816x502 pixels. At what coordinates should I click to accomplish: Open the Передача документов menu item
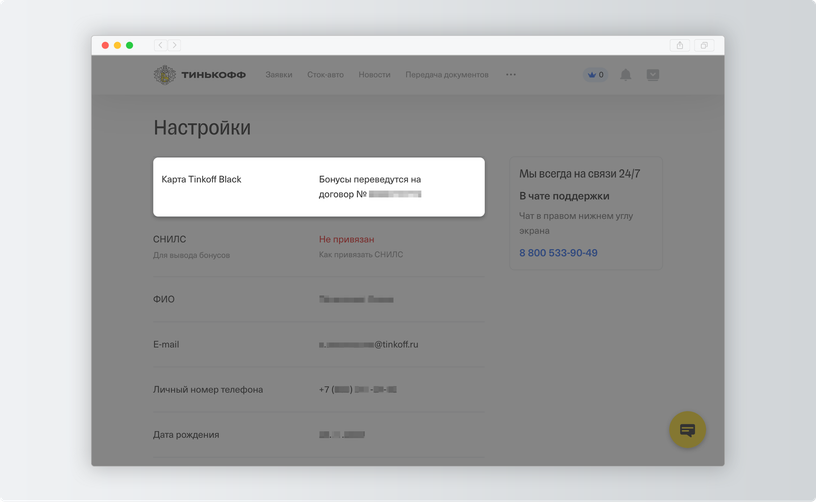pyautogui.click(x=447, y=75)
